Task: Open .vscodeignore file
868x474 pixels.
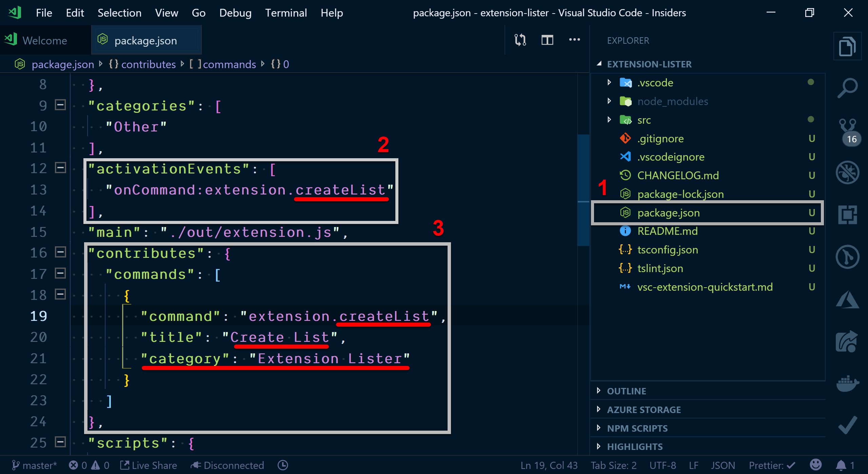Action: coord(708,157)
